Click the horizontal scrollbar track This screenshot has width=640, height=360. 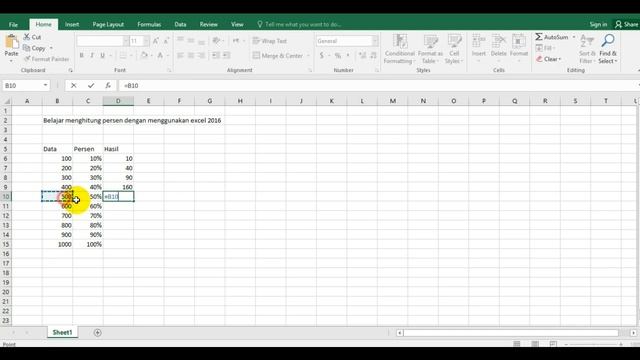[x=511, y=333]
